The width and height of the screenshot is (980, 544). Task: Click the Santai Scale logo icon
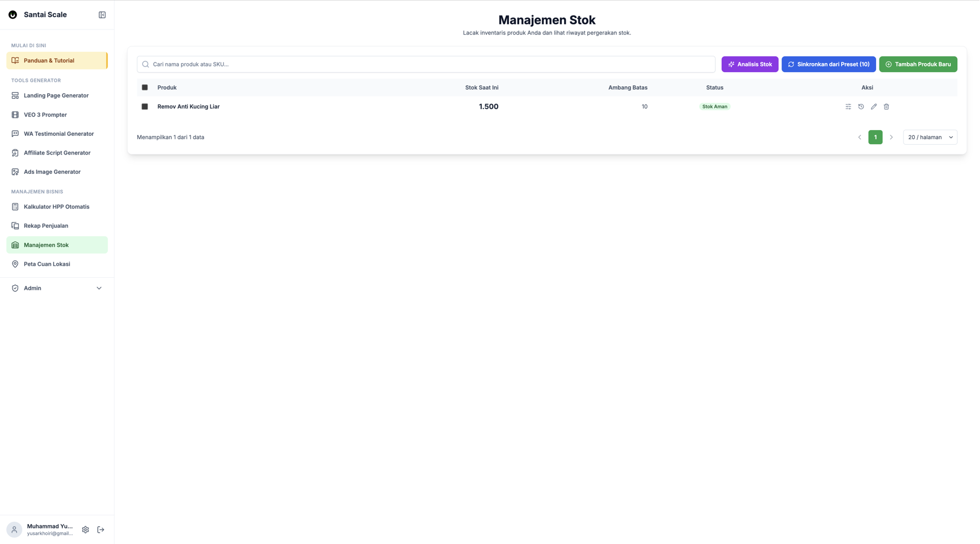12,15
